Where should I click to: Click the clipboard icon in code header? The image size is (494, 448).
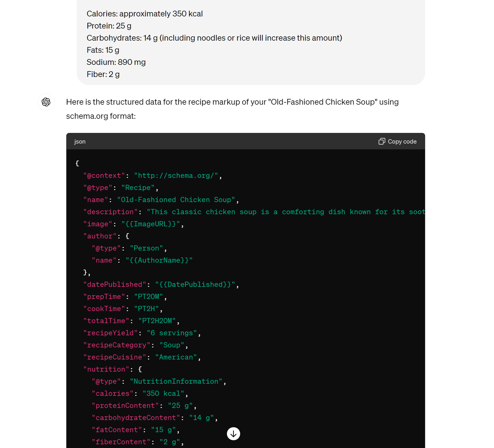pos(382,141)
